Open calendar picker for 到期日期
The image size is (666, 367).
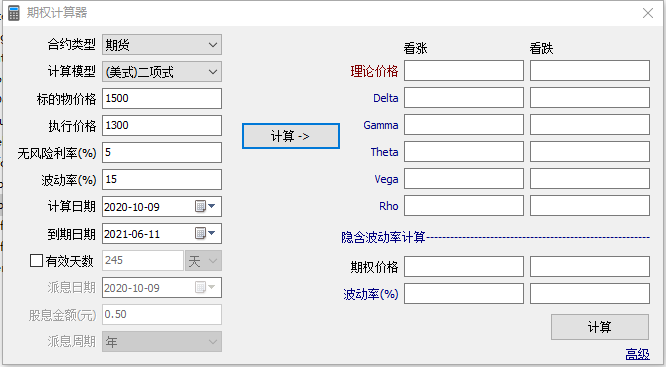click(x=206, y=233)
